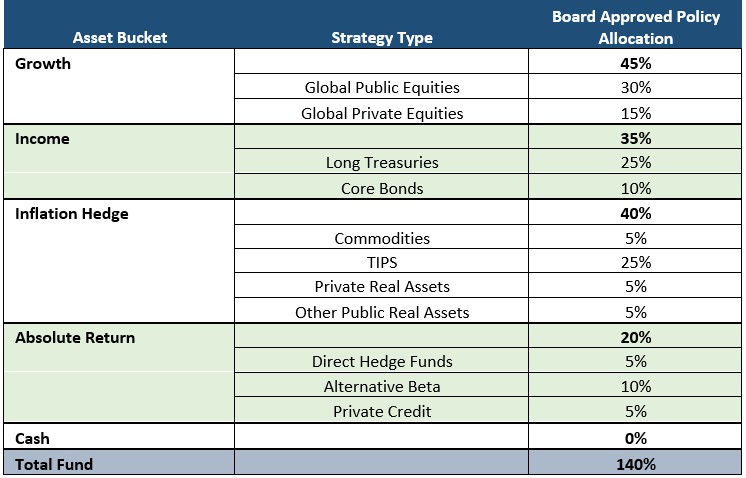Select the Long Treasuries strategy cell
Viewport: 746px width, 478px height.
[x=382, y=162]
